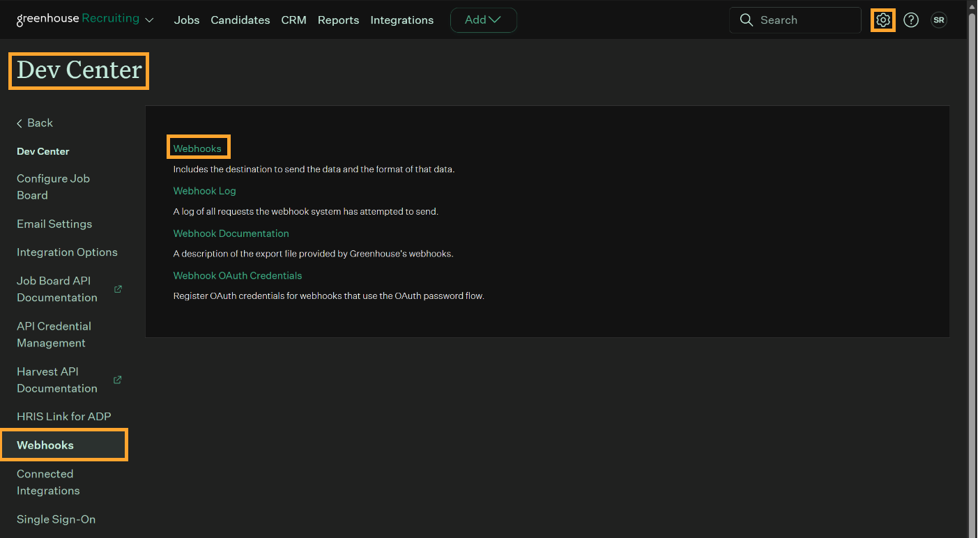Select Integration Options in sidebar
Viewport: 980px width, 538px height.
click(x=67, y=252)
